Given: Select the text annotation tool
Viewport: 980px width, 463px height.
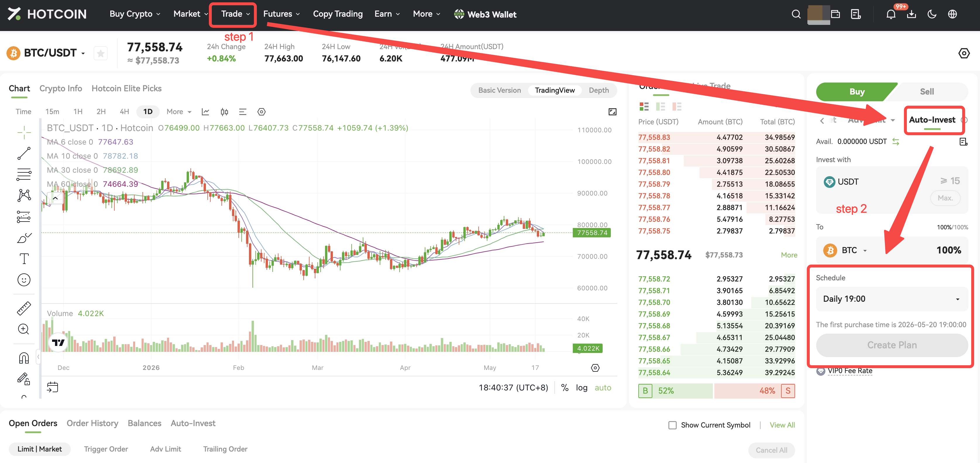Looking at the screenshot, I should point(24,259).
